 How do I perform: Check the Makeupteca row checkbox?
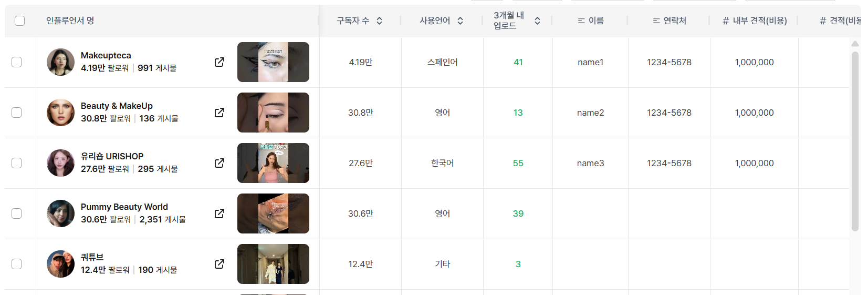[x=17, y=62]
